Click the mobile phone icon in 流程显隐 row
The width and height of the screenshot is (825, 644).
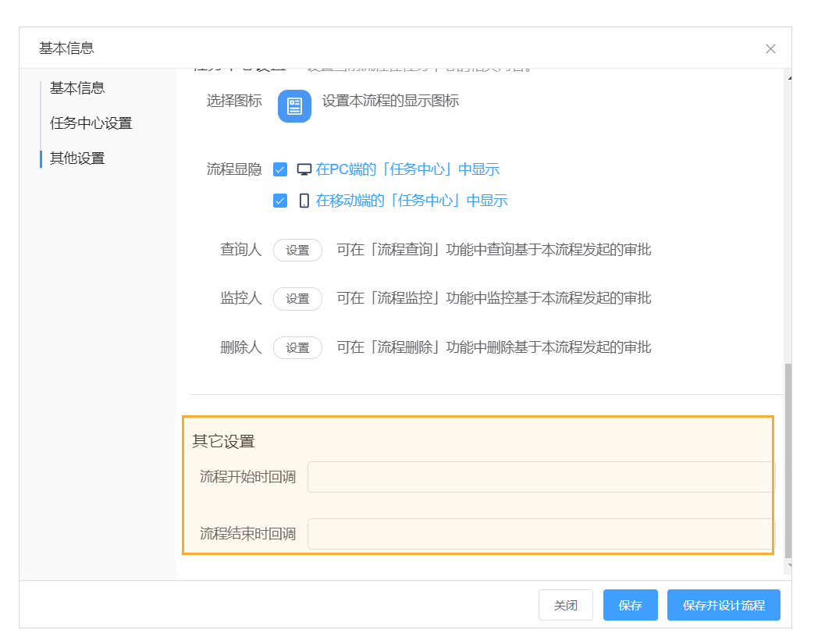(303, 200)
